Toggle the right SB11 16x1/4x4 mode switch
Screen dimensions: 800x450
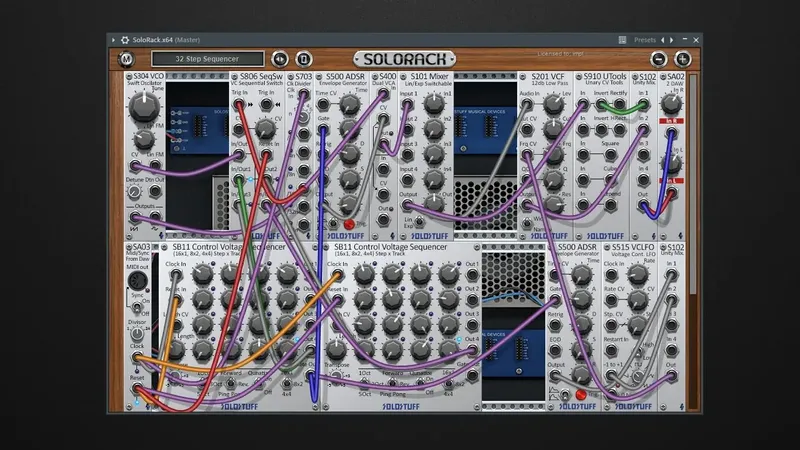[x=448, y=383]
